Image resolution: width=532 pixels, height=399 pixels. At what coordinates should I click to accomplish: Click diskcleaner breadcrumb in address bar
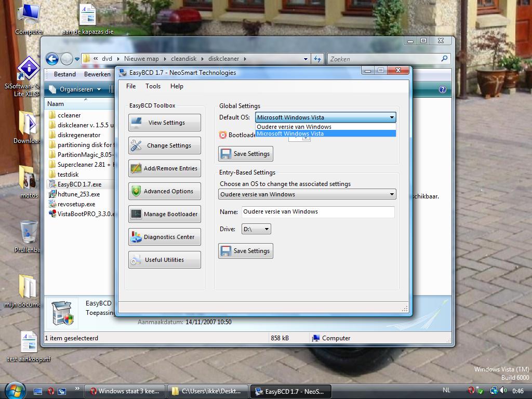(223, 59)
